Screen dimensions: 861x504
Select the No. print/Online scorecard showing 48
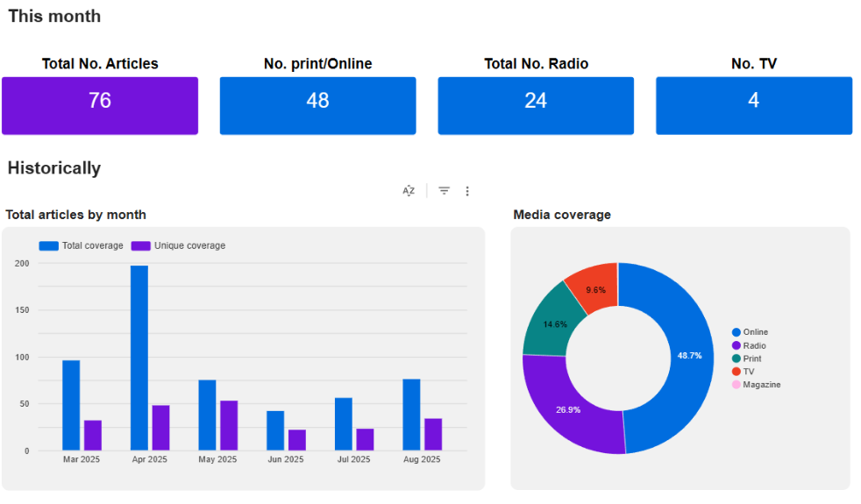317,106
